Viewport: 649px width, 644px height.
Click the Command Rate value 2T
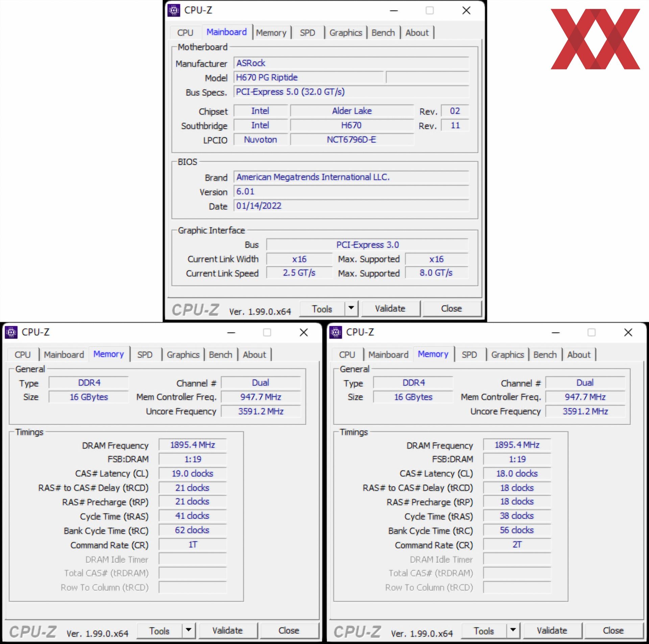517,545
